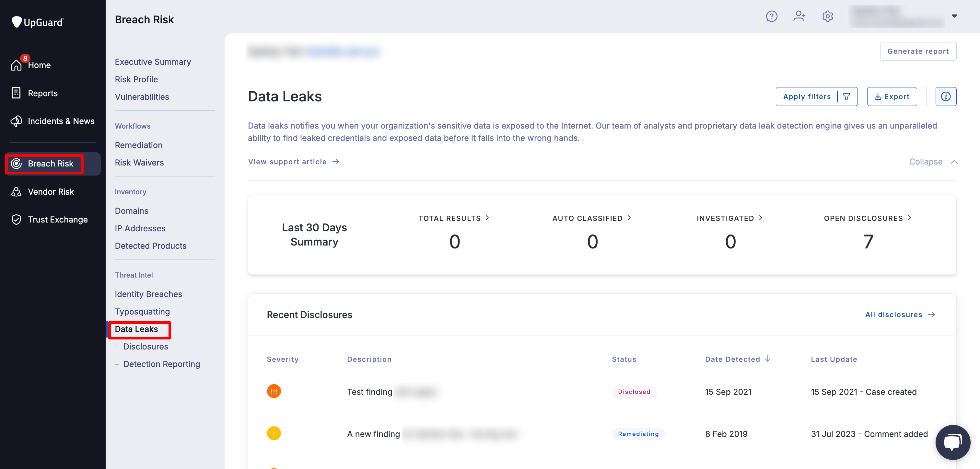
Task: Sort by Severity column header
Action: point(283,359)
